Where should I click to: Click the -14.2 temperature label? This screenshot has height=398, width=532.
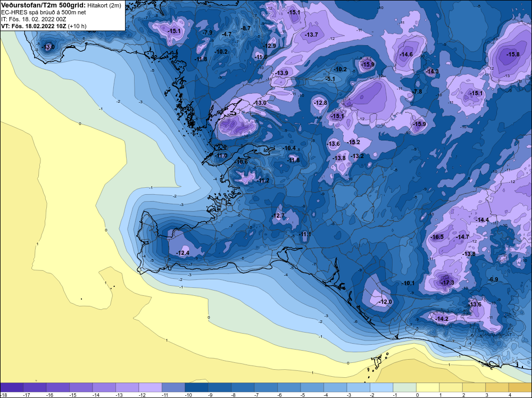[442, 319]
